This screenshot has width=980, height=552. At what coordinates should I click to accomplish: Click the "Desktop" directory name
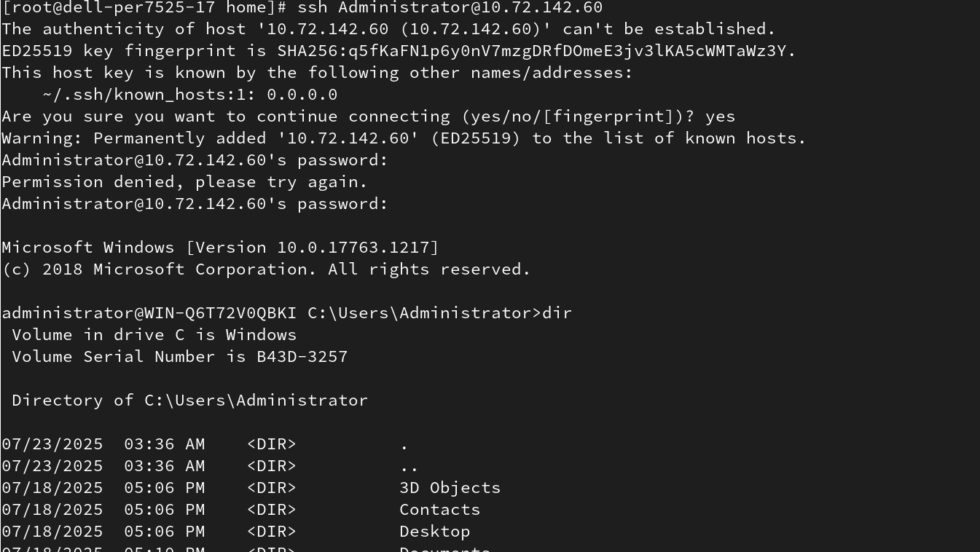(x=434, y=532)
